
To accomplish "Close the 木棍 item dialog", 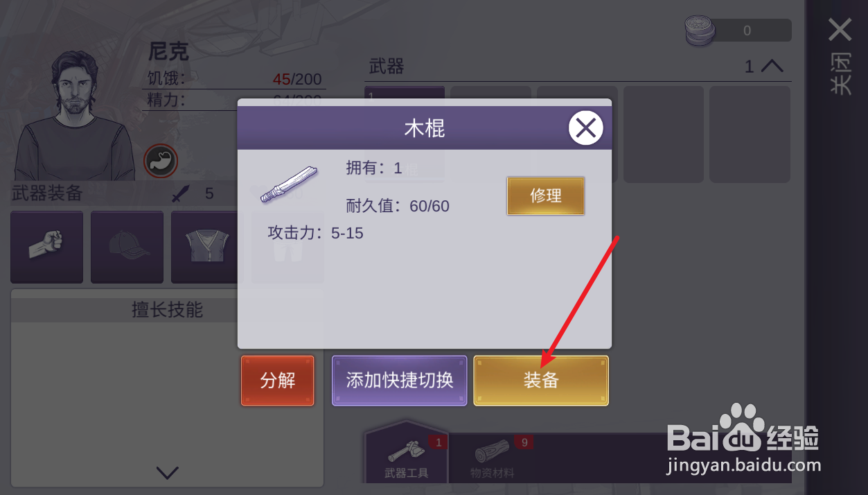I will click(586, 128).
